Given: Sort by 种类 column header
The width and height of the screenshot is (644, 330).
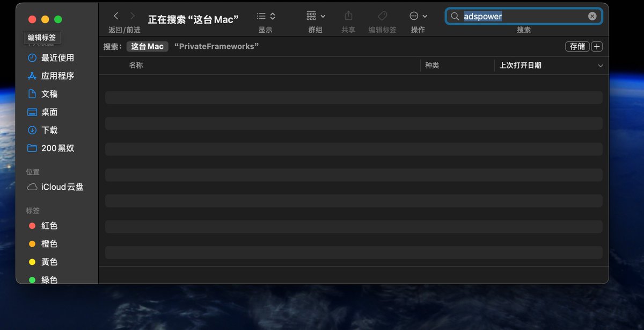Looking at the screenshot, I should pyautogui.click(x=432, y=65).
